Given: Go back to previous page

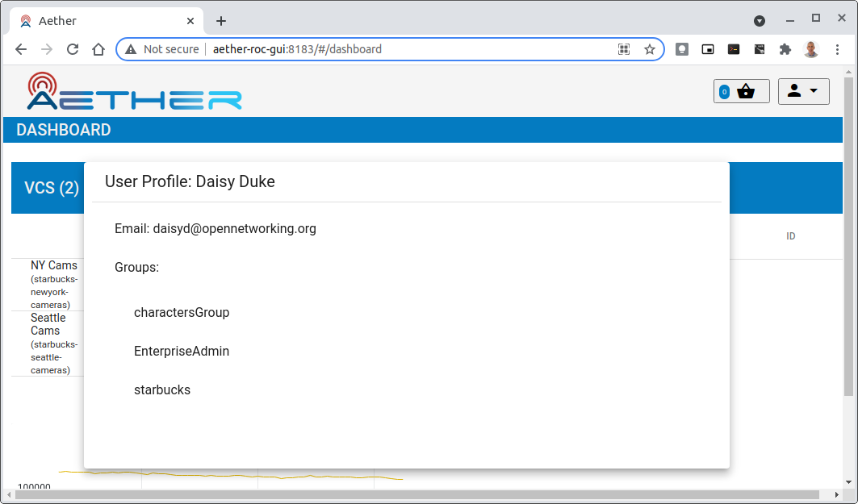Looking at the screenshot, I should 21,49.
